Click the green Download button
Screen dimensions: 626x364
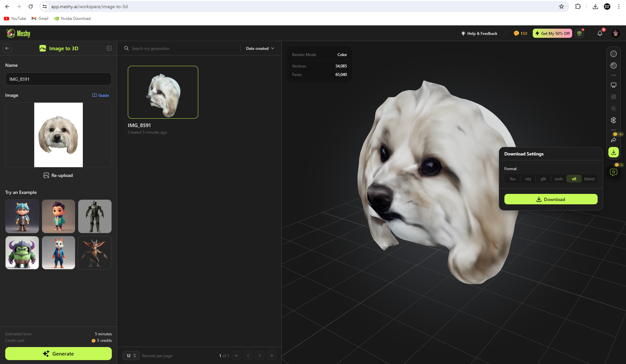tap(551, 199)
